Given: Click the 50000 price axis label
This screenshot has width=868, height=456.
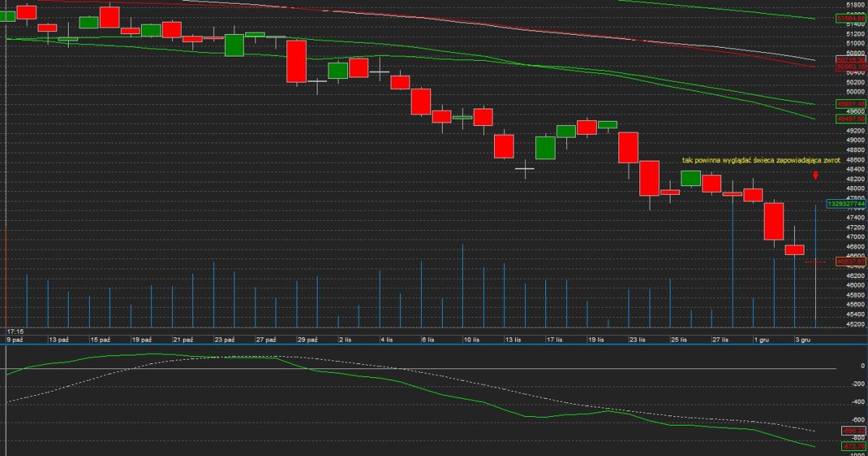Looking at the screenshot, I should pos(855,91).
